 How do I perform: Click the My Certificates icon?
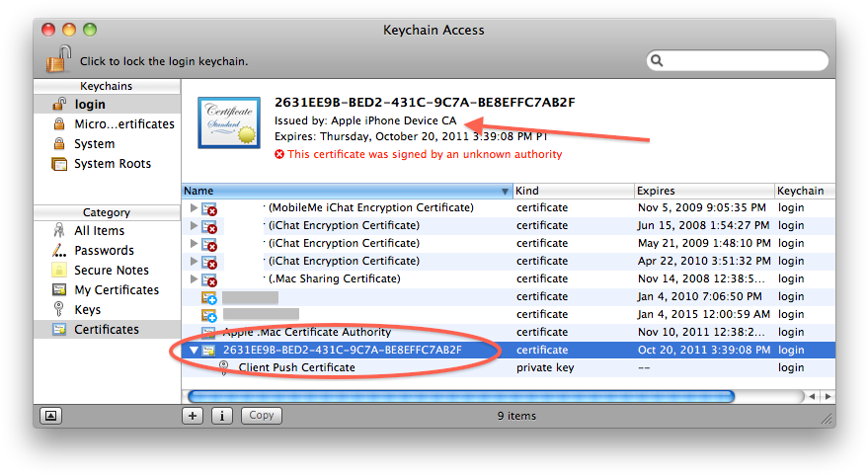(59, 289)
